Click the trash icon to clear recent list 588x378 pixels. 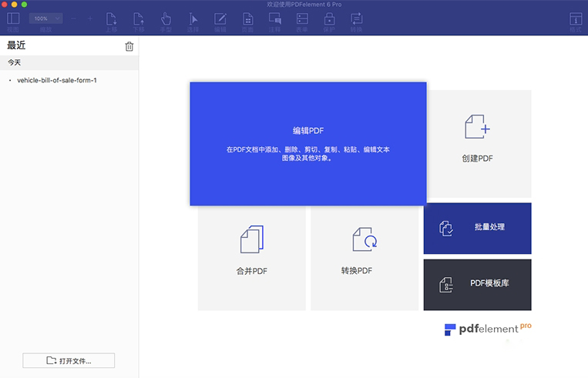tap(129, 46)
